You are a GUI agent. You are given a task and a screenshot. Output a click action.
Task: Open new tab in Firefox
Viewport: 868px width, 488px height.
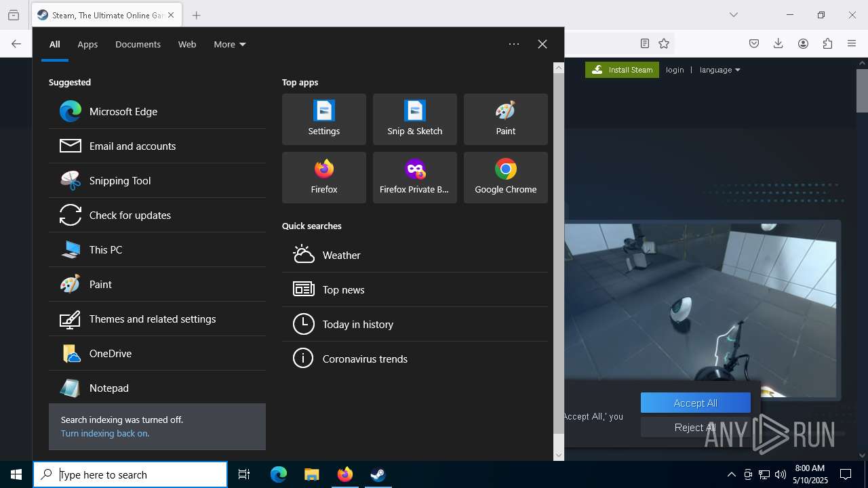click(196, 15)
